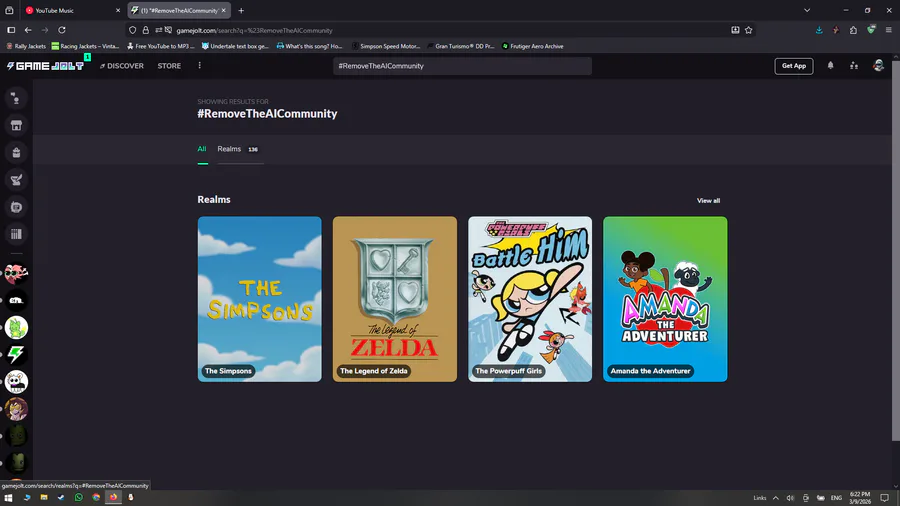Open the DISCOVER page

(x=122, y=66)
